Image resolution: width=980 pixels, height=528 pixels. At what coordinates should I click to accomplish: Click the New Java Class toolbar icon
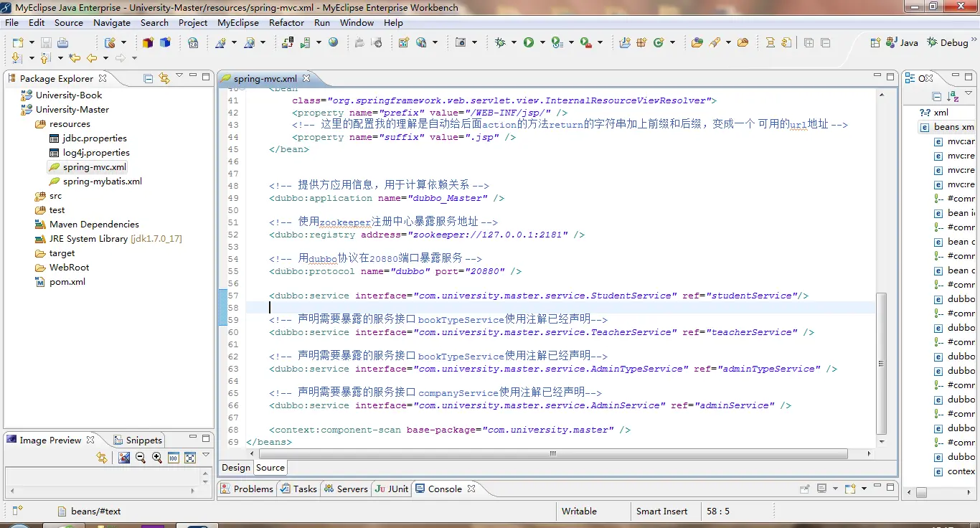pyautogui.click(x=659, y=43)
